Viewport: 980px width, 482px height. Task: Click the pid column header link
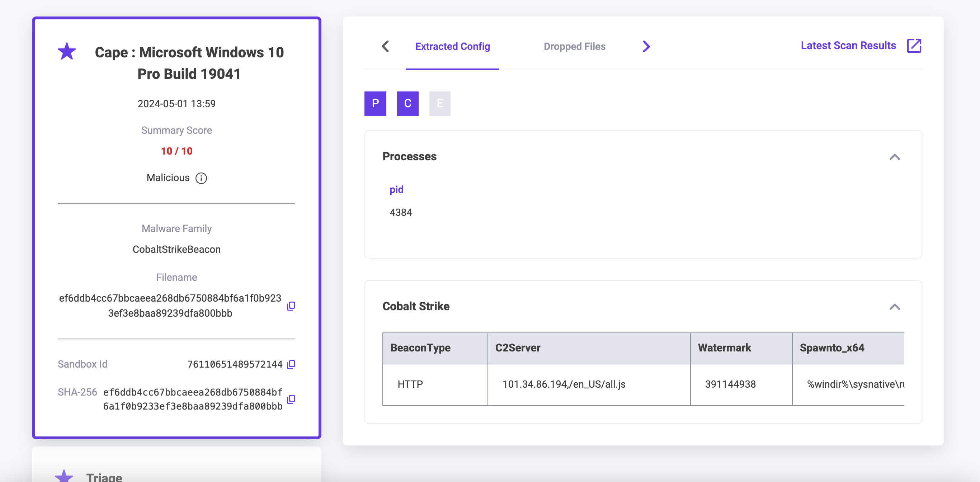(396, 189)
